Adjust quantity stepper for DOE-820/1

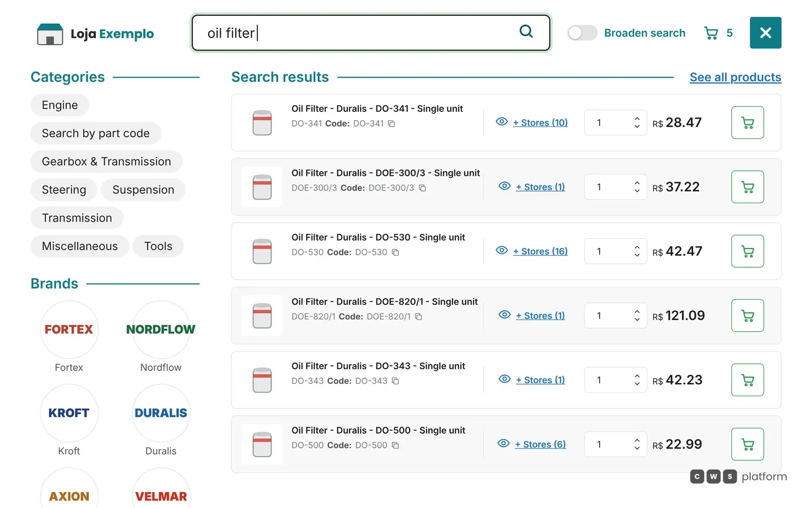point(637,315)
